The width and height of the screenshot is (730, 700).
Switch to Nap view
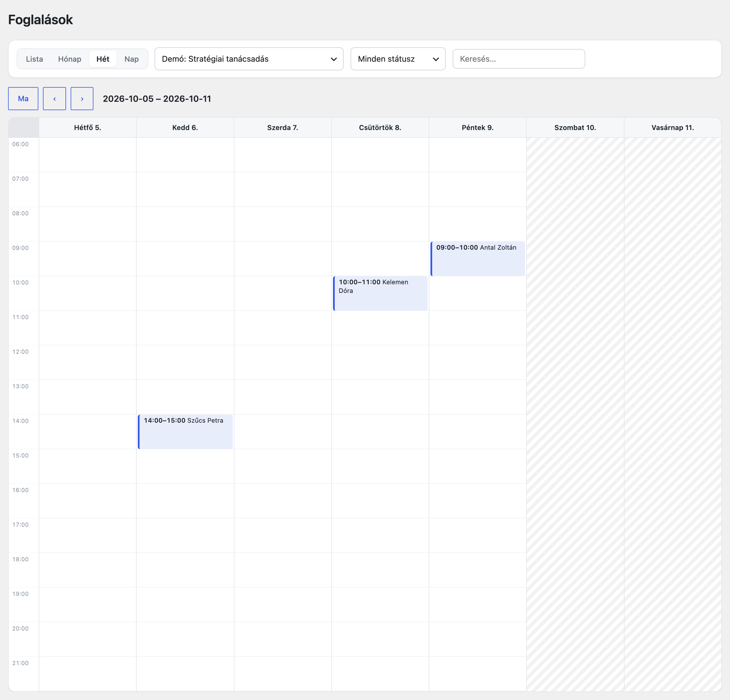coord(131,59)
